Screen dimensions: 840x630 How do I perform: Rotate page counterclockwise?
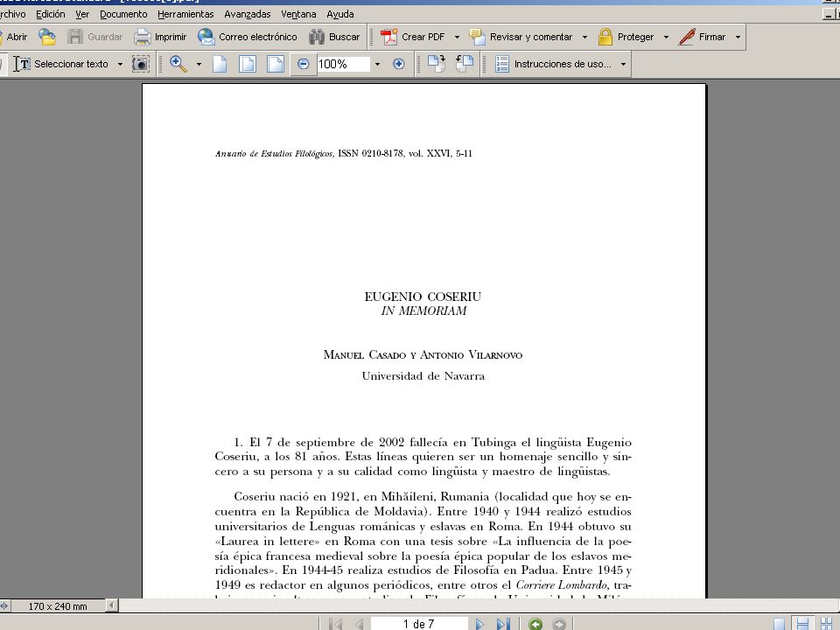[465, 64]
